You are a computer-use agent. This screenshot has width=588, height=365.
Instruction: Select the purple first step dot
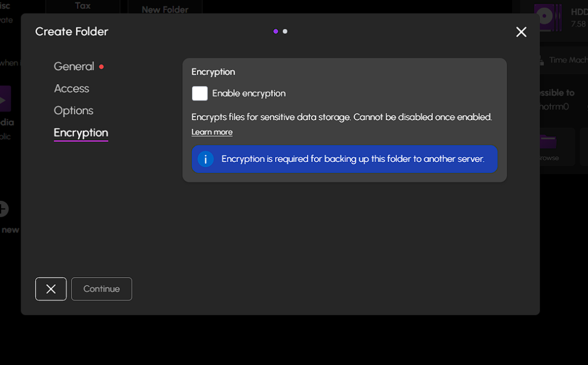point(276,31)
